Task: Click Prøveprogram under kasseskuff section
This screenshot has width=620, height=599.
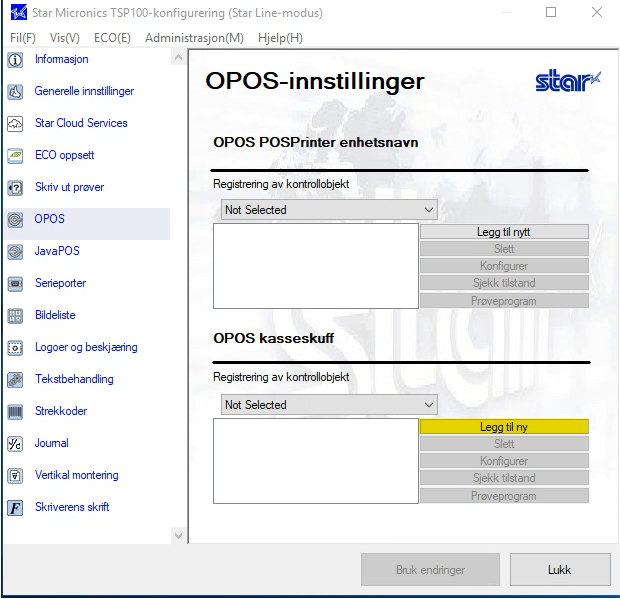Action: point(504,496)
